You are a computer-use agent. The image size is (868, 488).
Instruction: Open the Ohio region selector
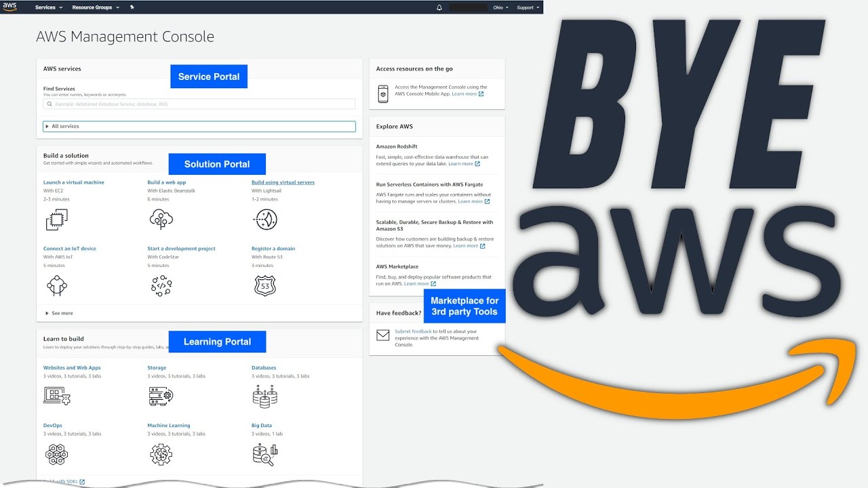[x=500, y=7]
